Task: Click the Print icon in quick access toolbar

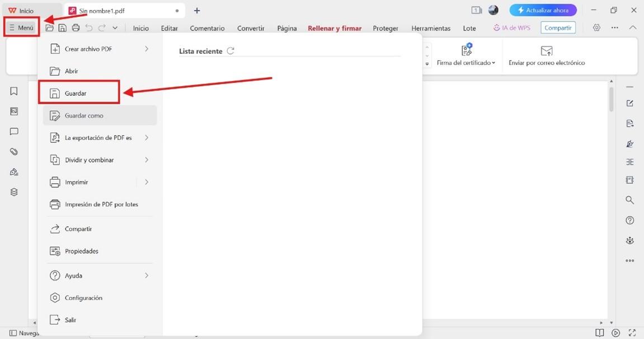Action: point(76,27)
